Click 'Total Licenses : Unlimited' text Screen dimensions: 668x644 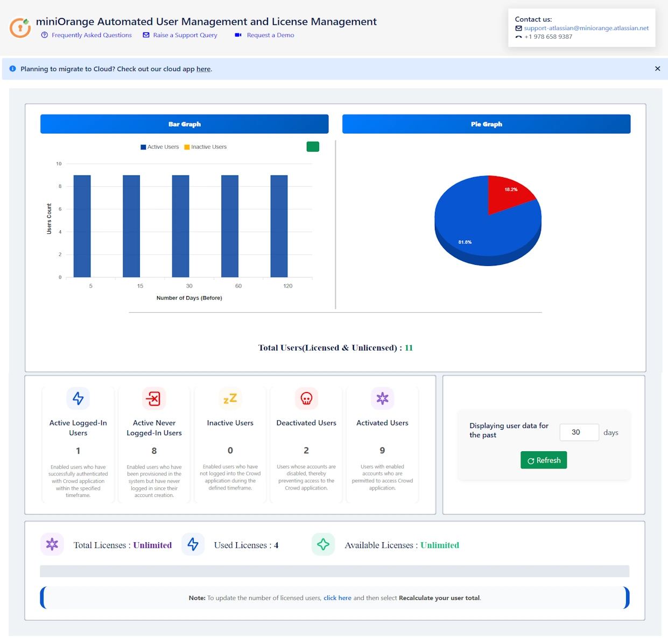(x=123, y=545)
